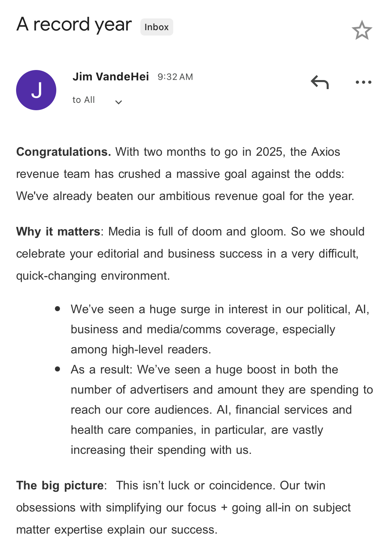Click the bold "Why it matters" heading
The width and height of the screenshot is (392, 548).
[x=58, y=232]
